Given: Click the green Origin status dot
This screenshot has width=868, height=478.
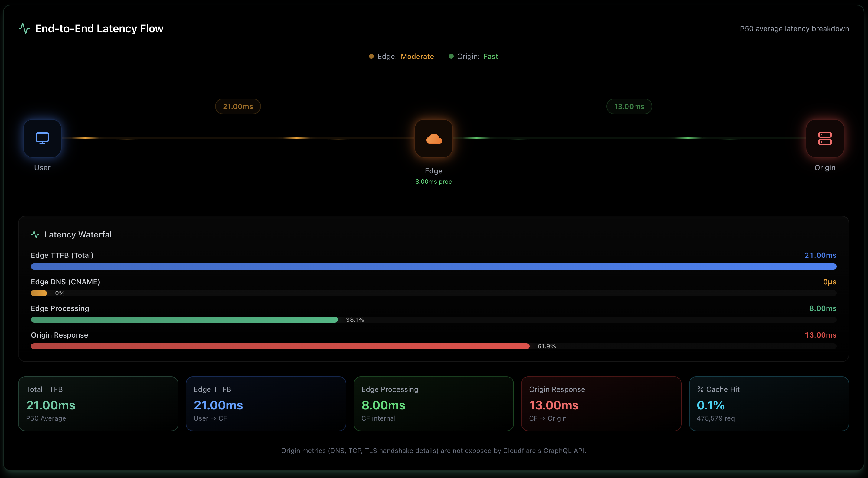Looking at the screenshot, I should coord(451,56).
